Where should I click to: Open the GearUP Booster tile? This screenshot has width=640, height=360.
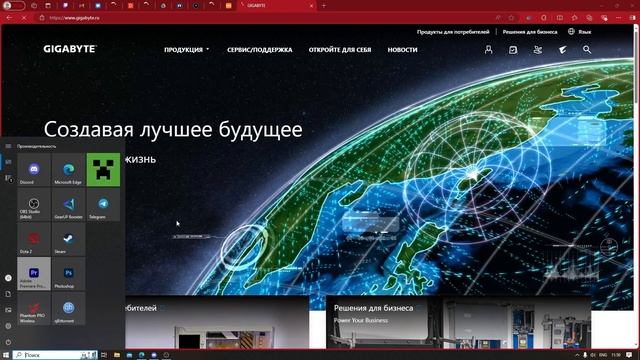pyautogui.click(x=69, y=204)
